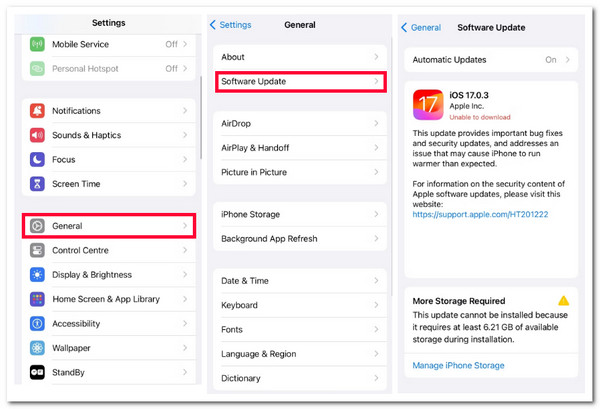Tap the Focus moon icon
This screenshot has width=600, height=409.
37,160
